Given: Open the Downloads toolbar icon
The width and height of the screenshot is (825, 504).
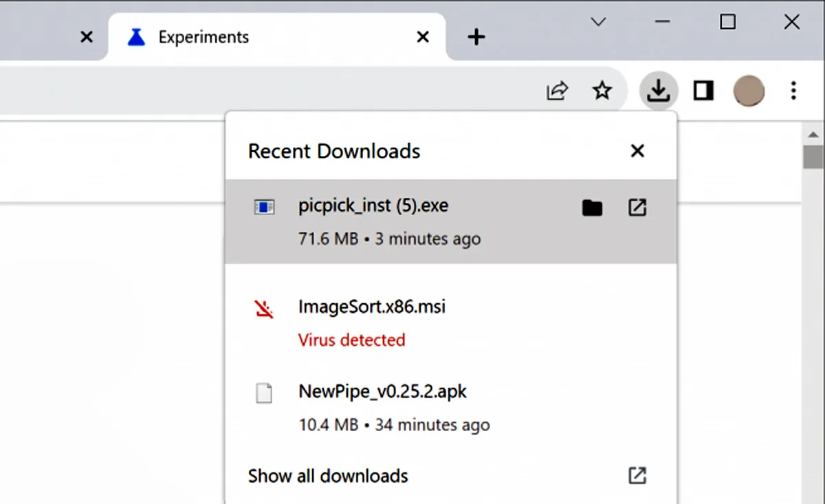Looking at the screenshot, I should [x=659, y=90].
